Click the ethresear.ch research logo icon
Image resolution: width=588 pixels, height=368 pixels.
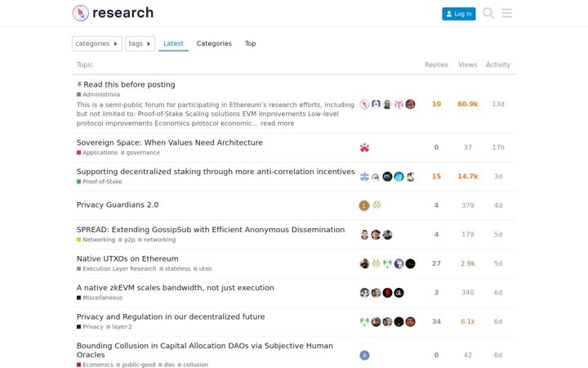pos(81,13)
